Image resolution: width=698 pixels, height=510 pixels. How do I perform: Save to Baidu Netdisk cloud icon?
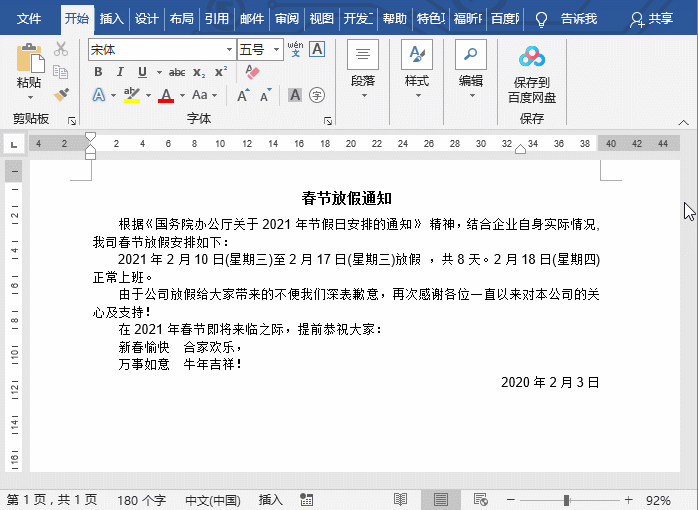tap(532, 57)
